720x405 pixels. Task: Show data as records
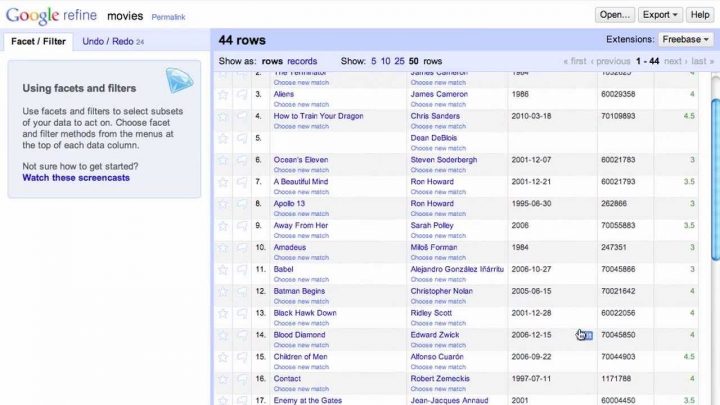click(x=302, y=61)
